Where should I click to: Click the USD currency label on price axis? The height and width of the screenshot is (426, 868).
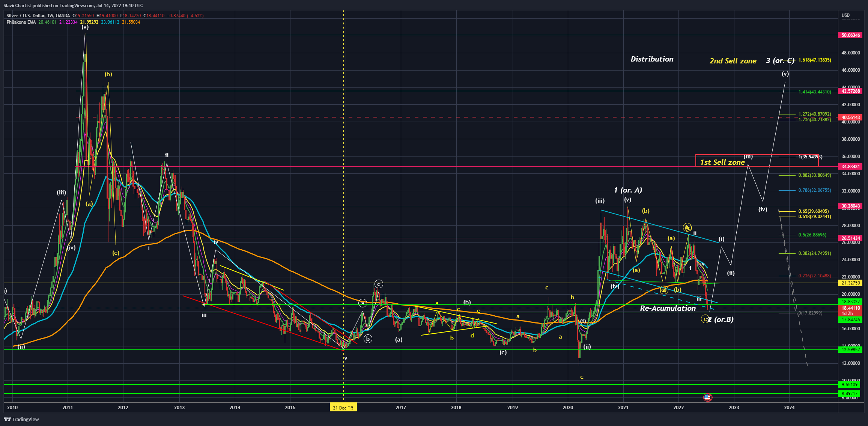point(845,15)
